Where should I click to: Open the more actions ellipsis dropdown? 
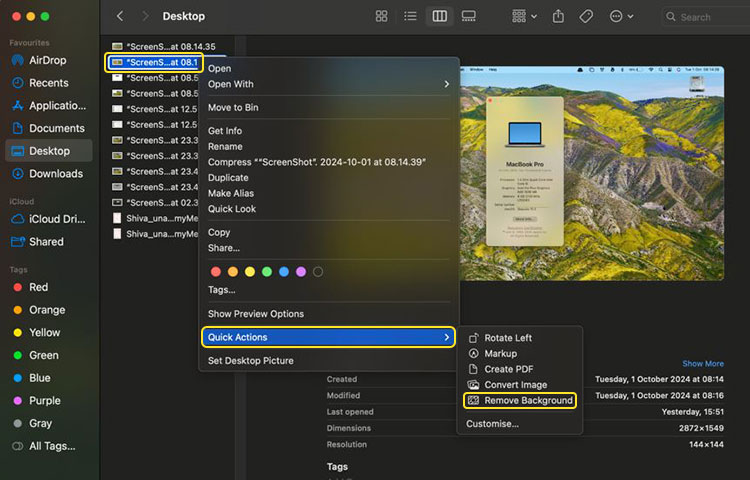click(x=622, y=17)
